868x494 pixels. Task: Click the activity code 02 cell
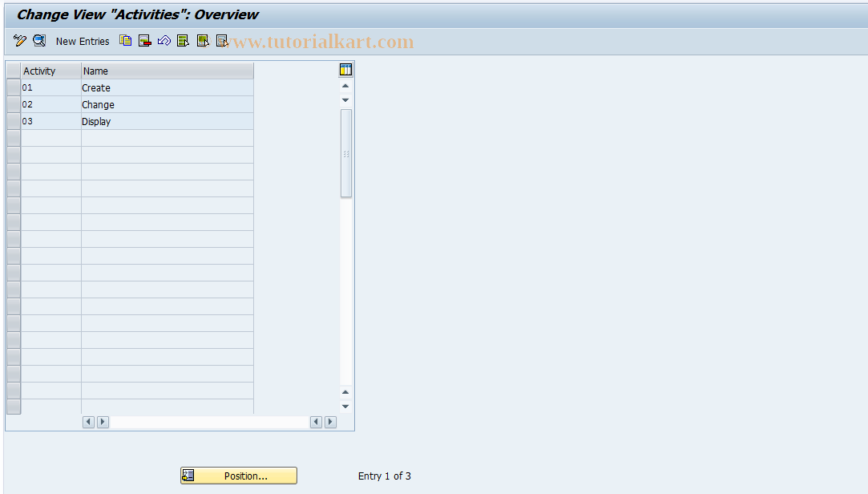coord(51,105)
